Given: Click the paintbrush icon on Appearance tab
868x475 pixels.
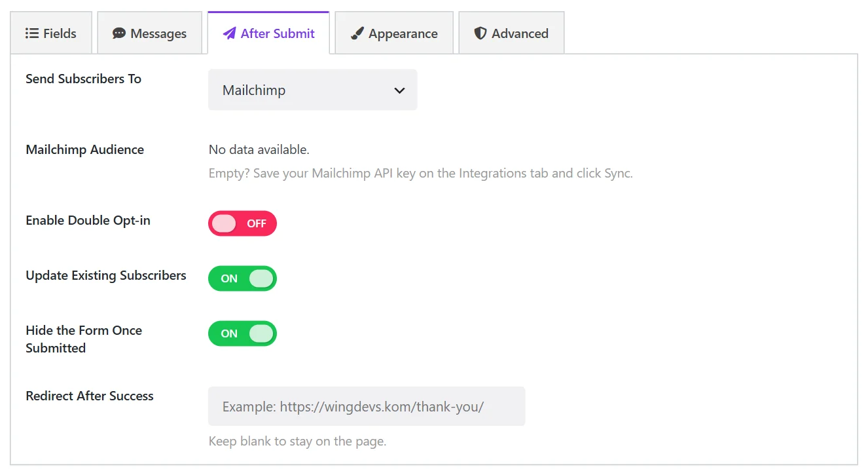Looking at the screenshot, I should pos(357,33).
